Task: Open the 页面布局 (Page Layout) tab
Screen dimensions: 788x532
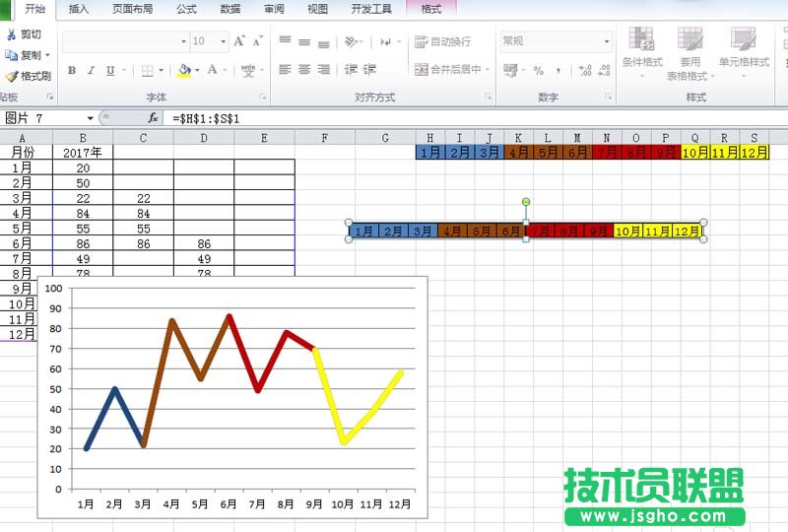Action: click(x=133, y=9)
